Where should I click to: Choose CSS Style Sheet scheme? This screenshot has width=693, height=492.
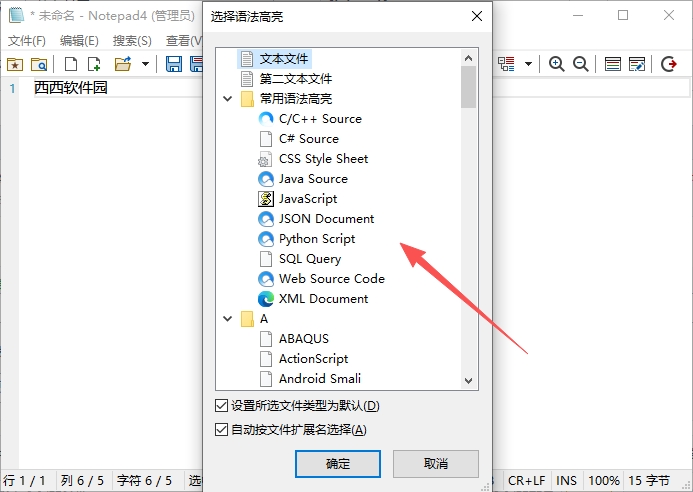(324, 159)
